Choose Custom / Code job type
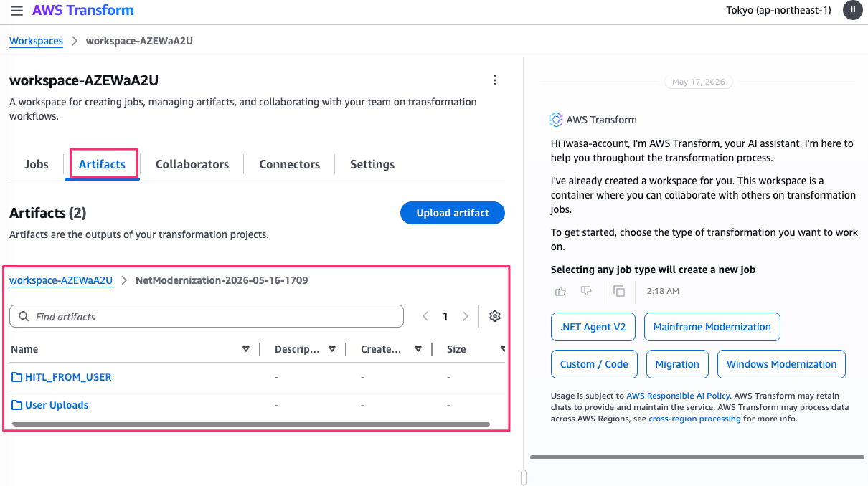 [594, 364]
